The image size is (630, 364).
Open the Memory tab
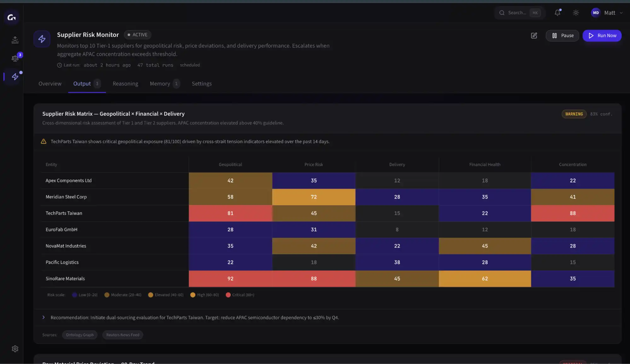click(x=160, y=84)
